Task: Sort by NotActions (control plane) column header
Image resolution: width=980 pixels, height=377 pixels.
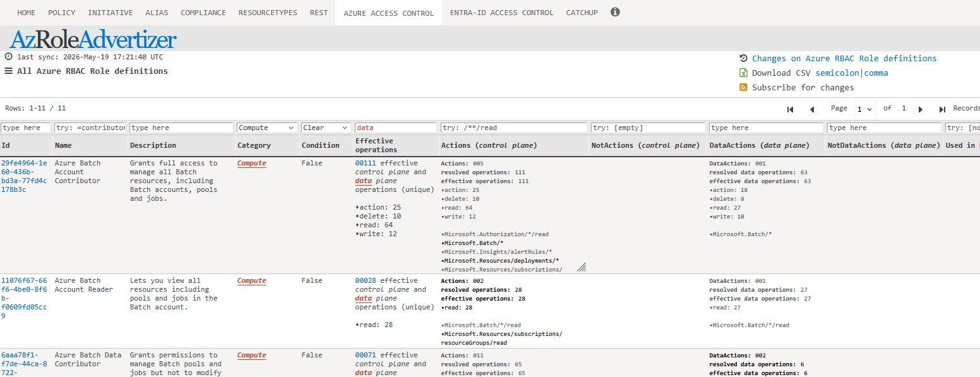Action: pos(645,145)
